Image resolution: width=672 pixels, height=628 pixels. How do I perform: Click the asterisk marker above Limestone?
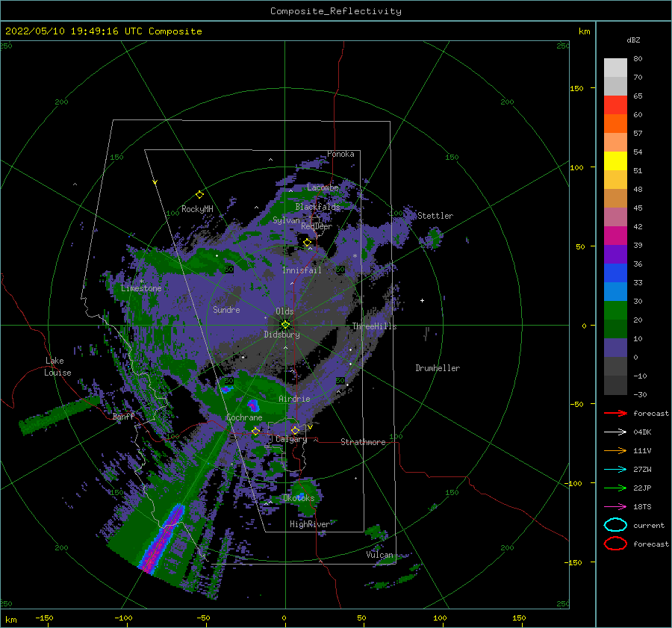coord(141,282)
